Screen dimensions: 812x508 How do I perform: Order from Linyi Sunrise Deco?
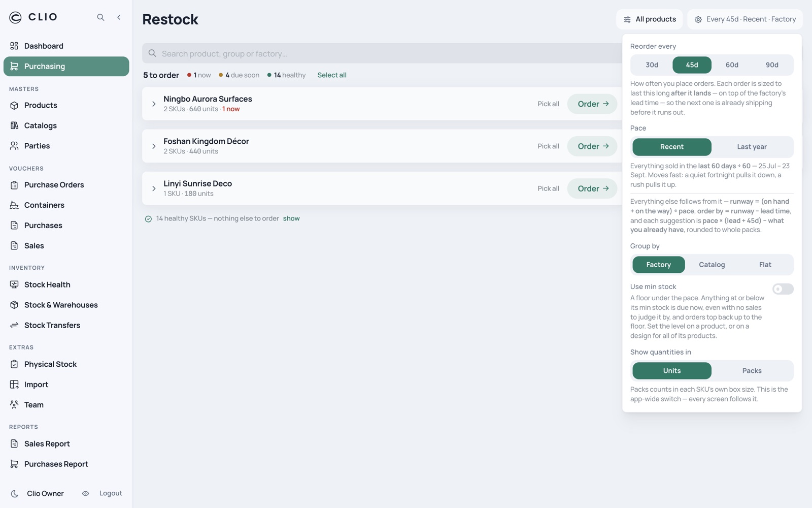pyautogui.click(x=592, y=188)
